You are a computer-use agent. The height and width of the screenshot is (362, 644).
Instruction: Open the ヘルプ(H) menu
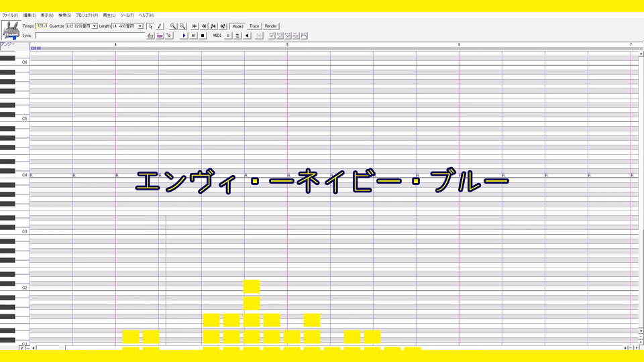coord(147,15)
